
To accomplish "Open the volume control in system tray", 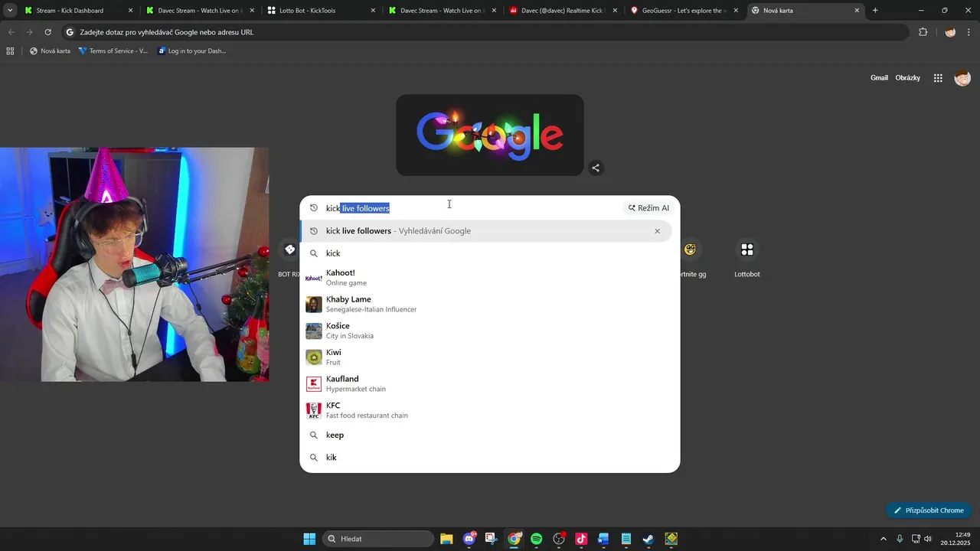I will [x=928, y=539].
